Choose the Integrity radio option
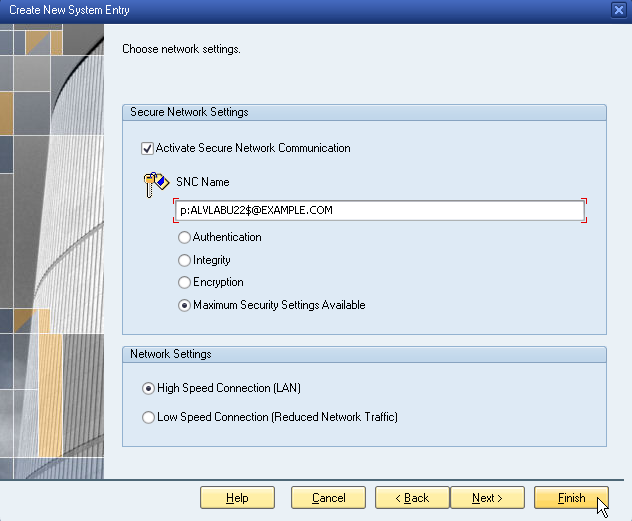Viewport: 632px width, 521px height. pyautogui.click(x=184, y=260)
